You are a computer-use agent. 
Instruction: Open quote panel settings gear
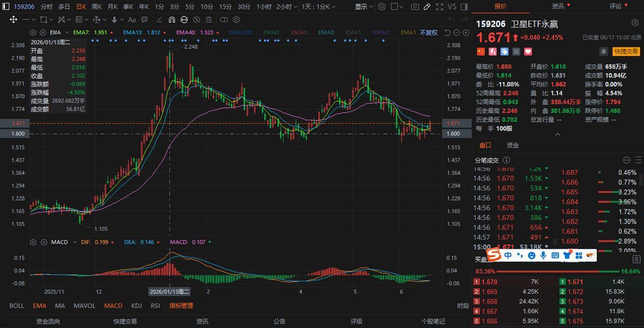[635, 23]
